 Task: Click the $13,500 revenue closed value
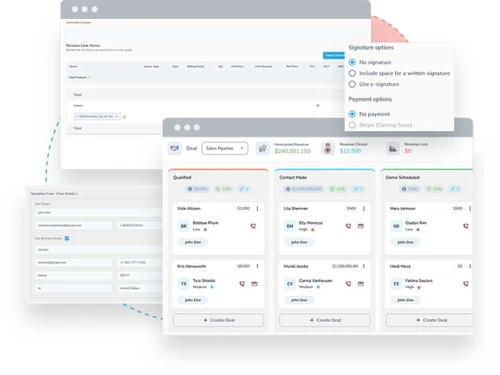coord(350,151)
